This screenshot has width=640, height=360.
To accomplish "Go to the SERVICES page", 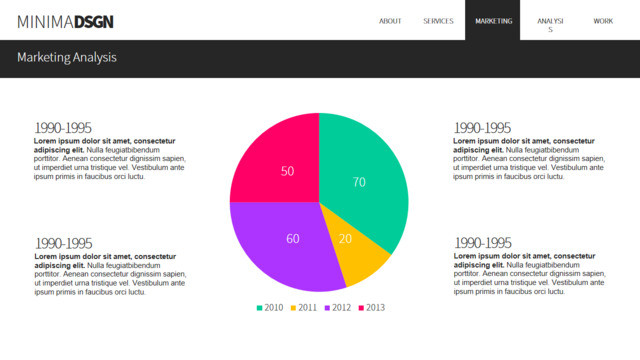I will (438, 21).
